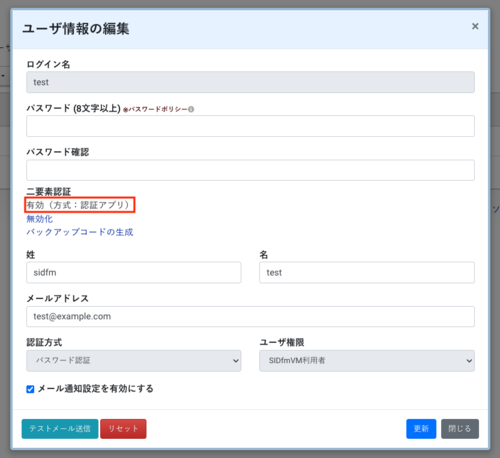Click the red リセット button
Screen dimensions: 500x458
click(123, 429)
